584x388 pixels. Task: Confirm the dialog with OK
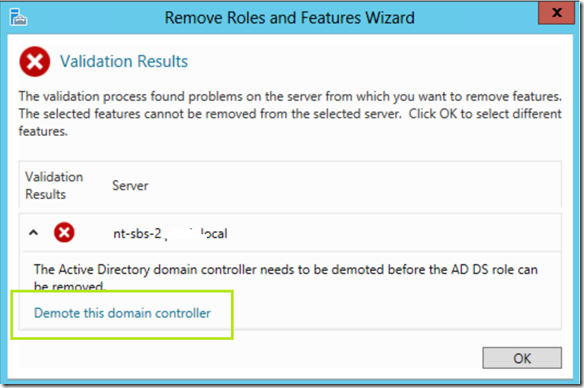pos(522,358)
